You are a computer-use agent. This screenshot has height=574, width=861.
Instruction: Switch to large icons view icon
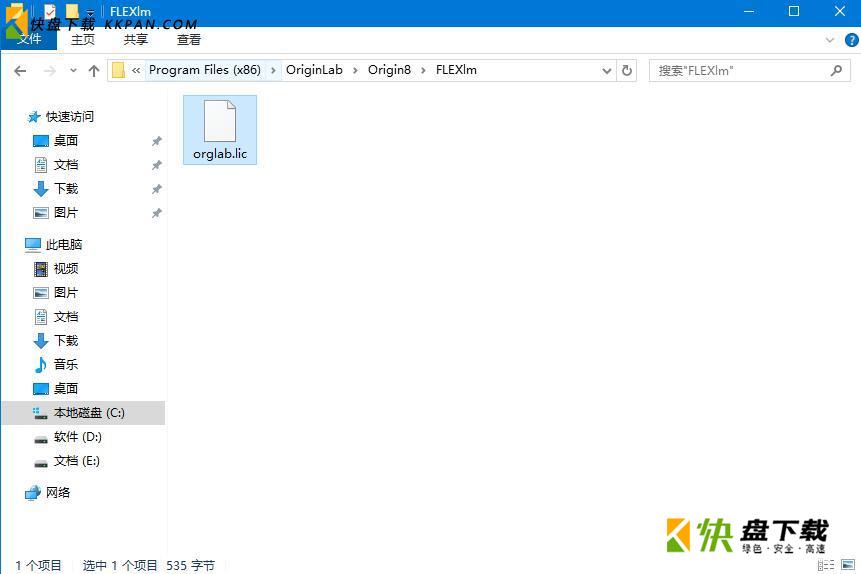click(848, 565)
